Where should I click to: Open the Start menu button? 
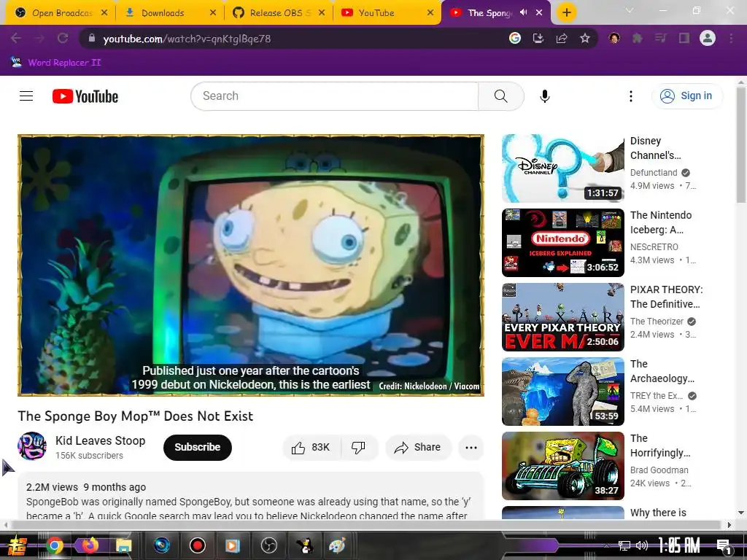(18, 545)
